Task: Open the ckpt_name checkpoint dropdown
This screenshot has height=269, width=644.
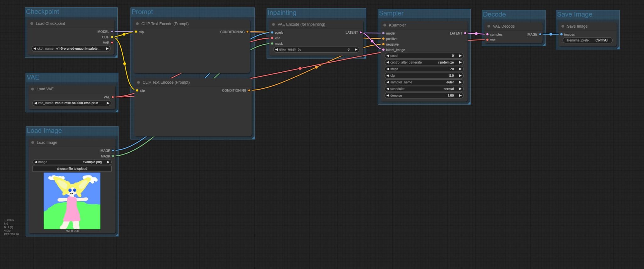Action: (71, 49)
